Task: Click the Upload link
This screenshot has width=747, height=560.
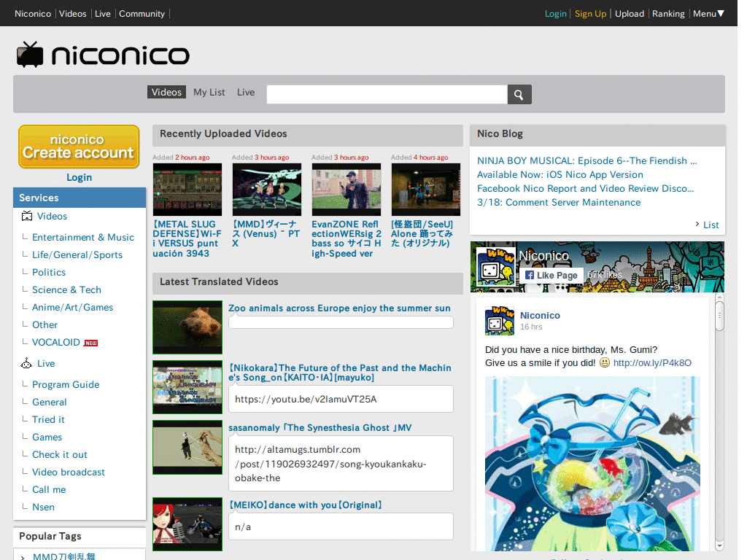Action: click(x=630, y=14)
